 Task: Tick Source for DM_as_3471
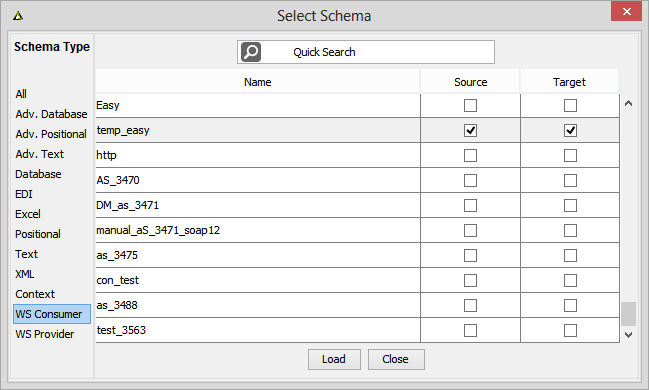coord(470,205)
